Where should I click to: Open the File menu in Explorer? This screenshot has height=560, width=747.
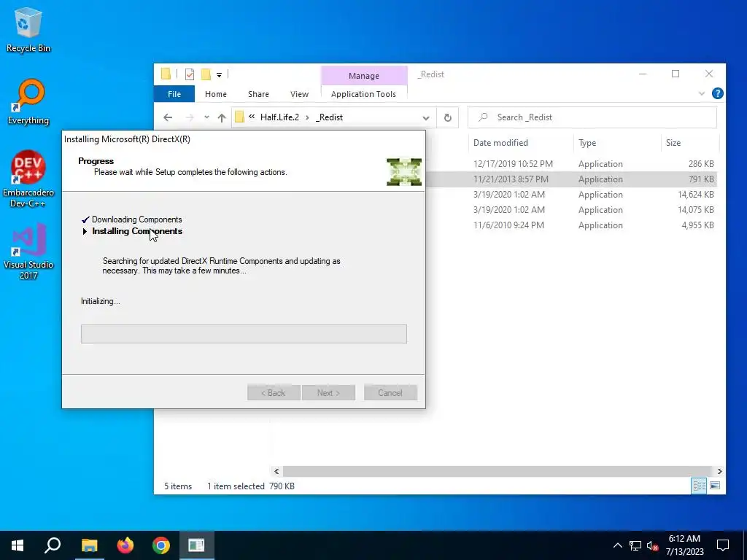click(x=174, y=94)
